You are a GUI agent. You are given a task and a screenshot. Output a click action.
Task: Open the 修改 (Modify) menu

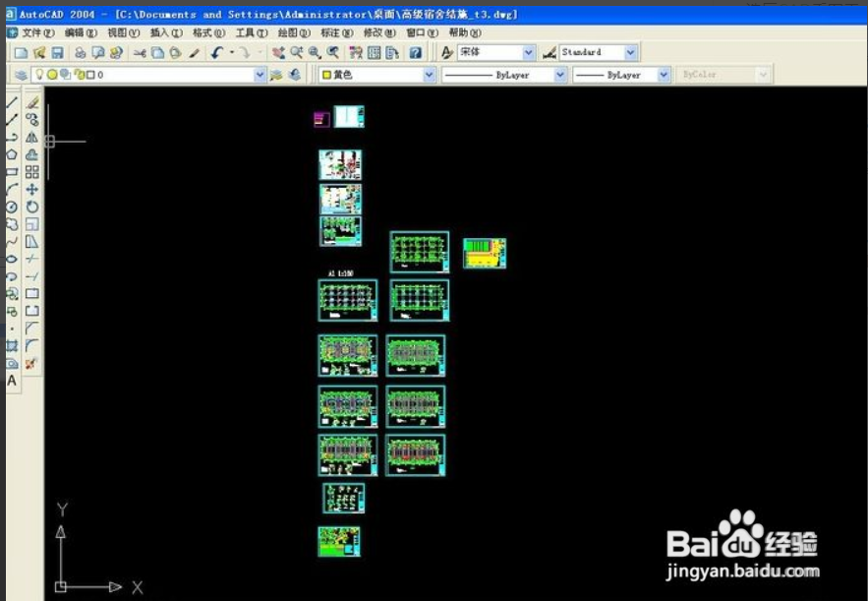click(x=379, y=33)
